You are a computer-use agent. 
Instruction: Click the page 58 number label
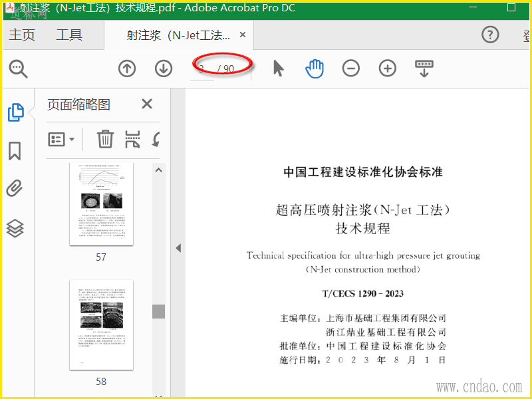(x=101, y=381)
